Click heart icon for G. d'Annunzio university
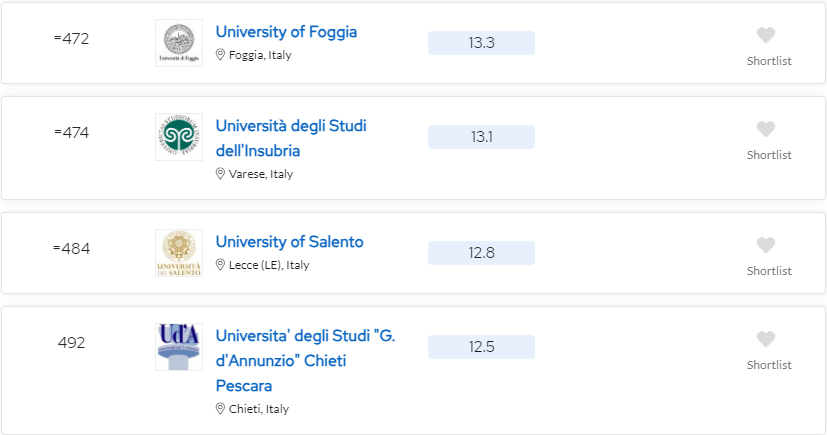 pyautogui.click(x=766, y=339)
